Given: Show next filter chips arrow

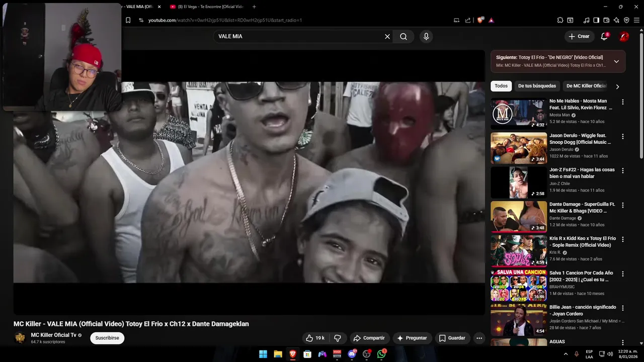Looking at the screenshot, I should (617, 86).
